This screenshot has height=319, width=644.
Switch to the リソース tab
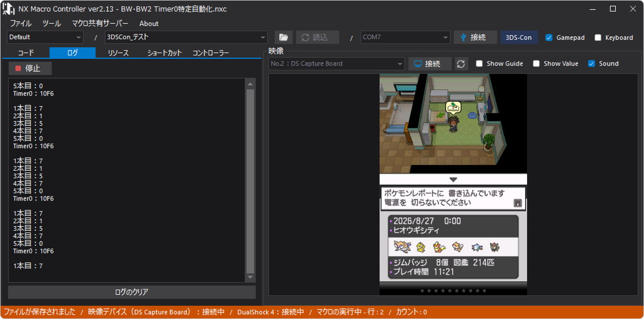tap(118, 53)
